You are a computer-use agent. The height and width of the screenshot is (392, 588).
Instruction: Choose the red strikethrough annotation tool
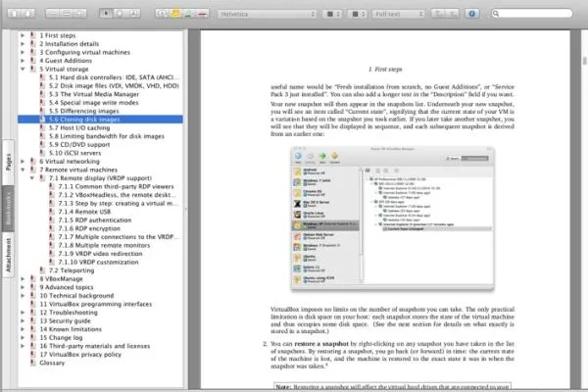[x=203, y=14]
